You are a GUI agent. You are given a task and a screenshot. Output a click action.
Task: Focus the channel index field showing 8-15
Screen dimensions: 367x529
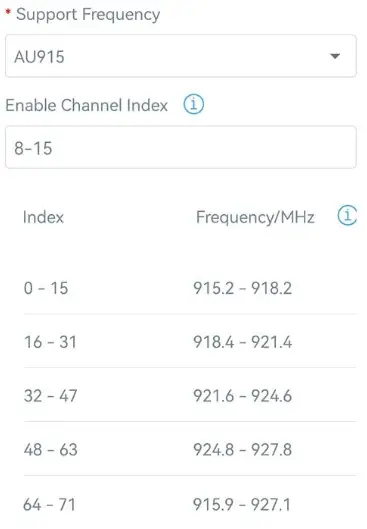(181, 147)
